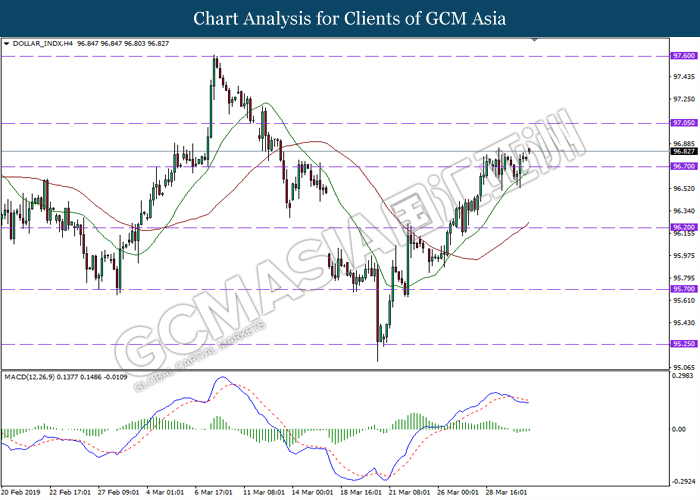
Task: Click the MACD 0.00 zero level label
Action: coord(679,429)
